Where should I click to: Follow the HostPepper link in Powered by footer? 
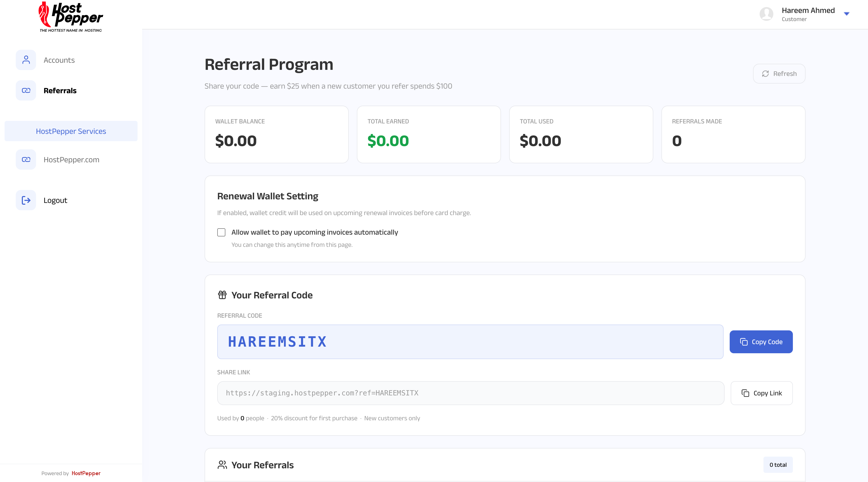pos(86,473)
